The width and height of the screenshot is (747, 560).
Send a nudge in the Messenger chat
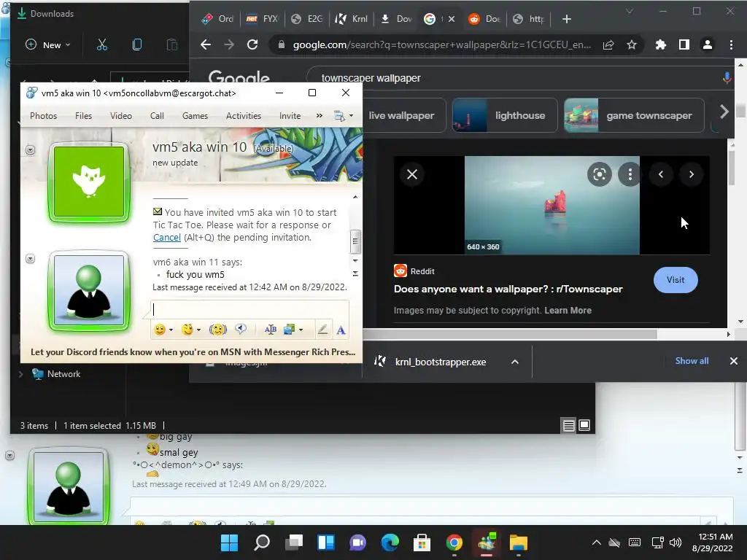[x=217, y=330]
